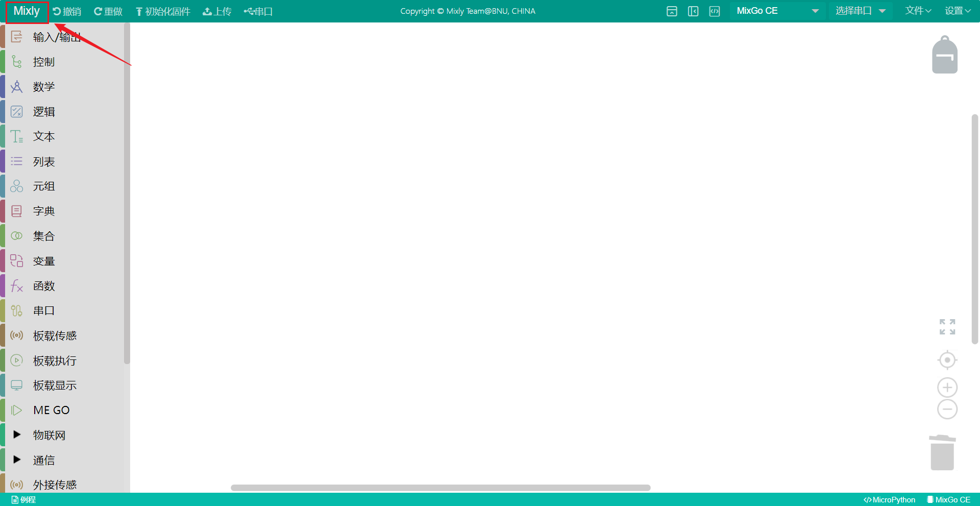Viewport: 980px width, 506px height.
Task: Select the ME GO category icon
Action: pyautogui.click(x=17, y=410)
